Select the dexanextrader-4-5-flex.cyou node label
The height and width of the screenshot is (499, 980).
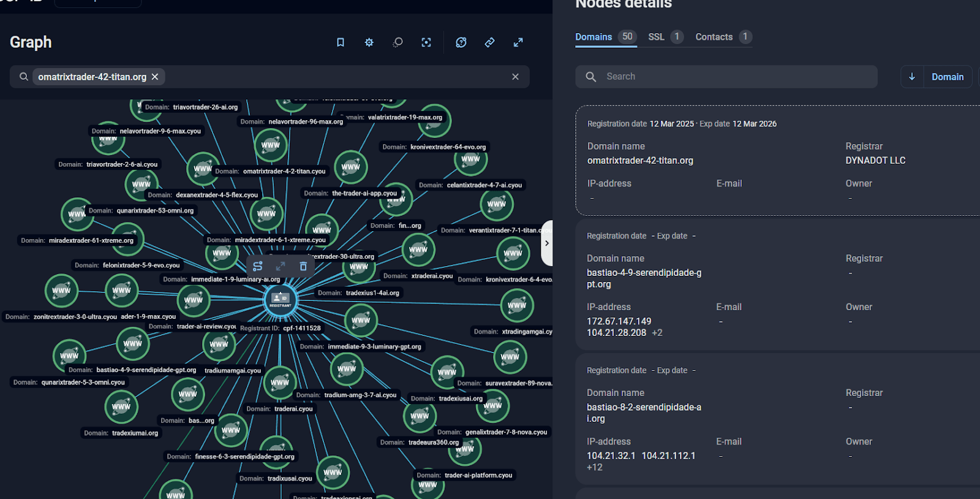203,195
